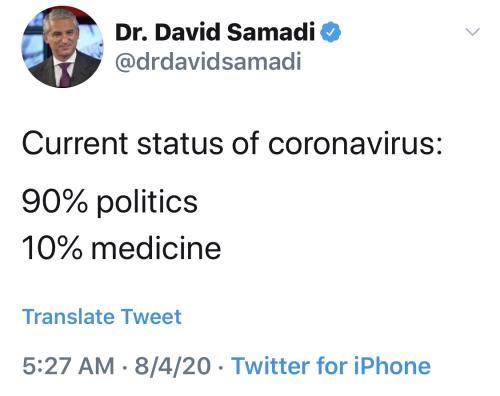Open the Dr. David Samadi display name
The width and height of the screenshot is (500, 396).
[215, 32]
